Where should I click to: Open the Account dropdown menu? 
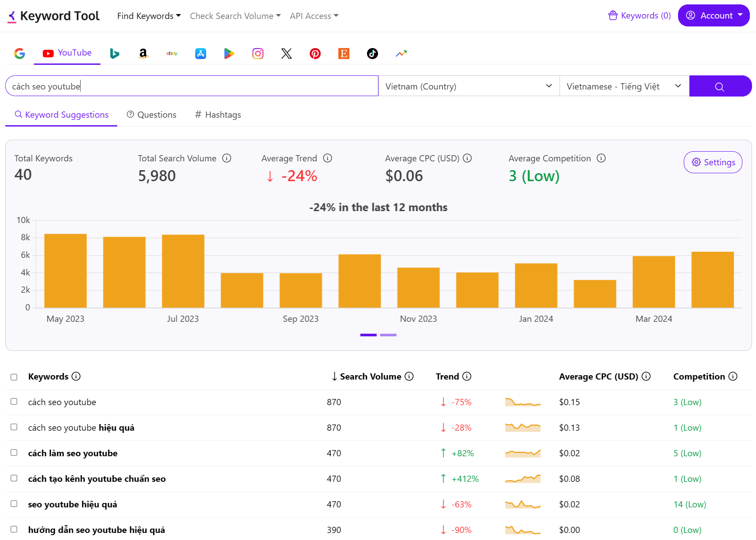tap(713, 15)
